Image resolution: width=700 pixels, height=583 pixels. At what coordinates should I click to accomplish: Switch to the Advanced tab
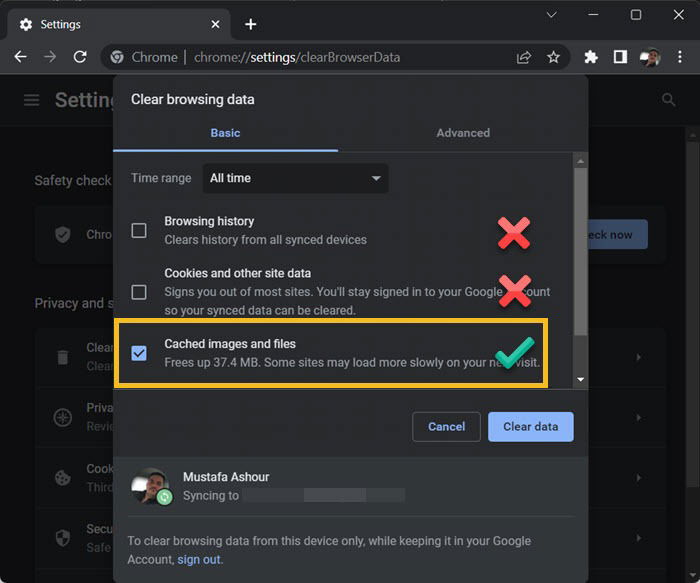463,133
